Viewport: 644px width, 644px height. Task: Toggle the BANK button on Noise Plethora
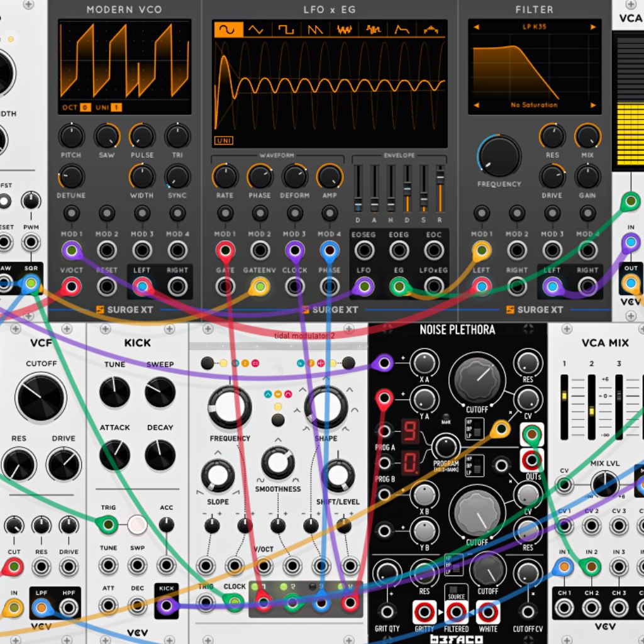coord(446,417)
